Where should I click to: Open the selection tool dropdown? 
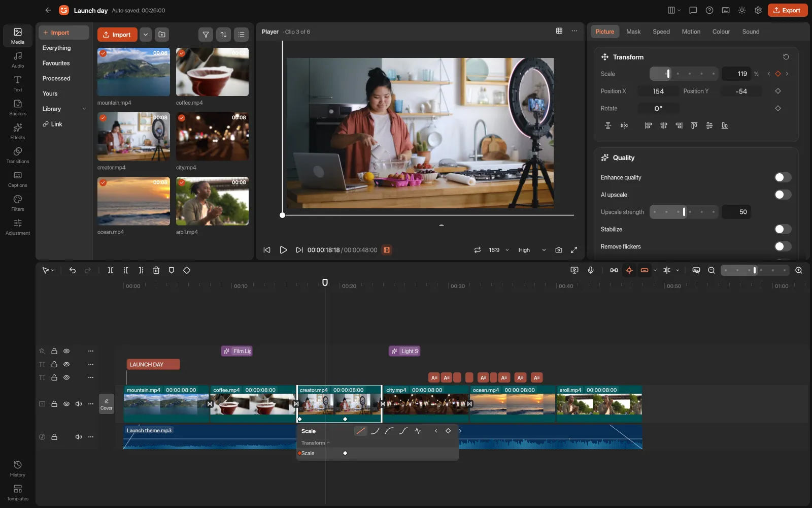tap(53, 271)
